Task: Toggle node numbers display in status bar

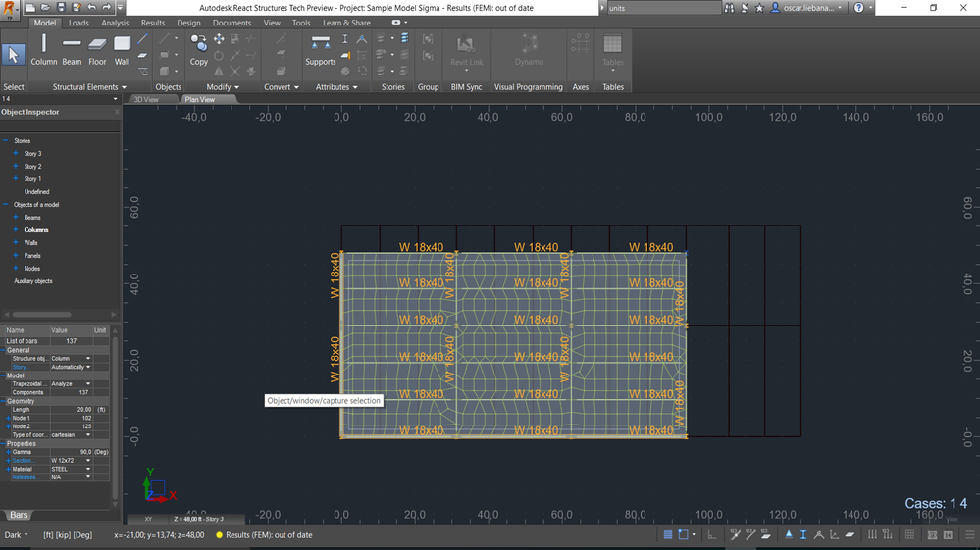Action: (735, 535)
